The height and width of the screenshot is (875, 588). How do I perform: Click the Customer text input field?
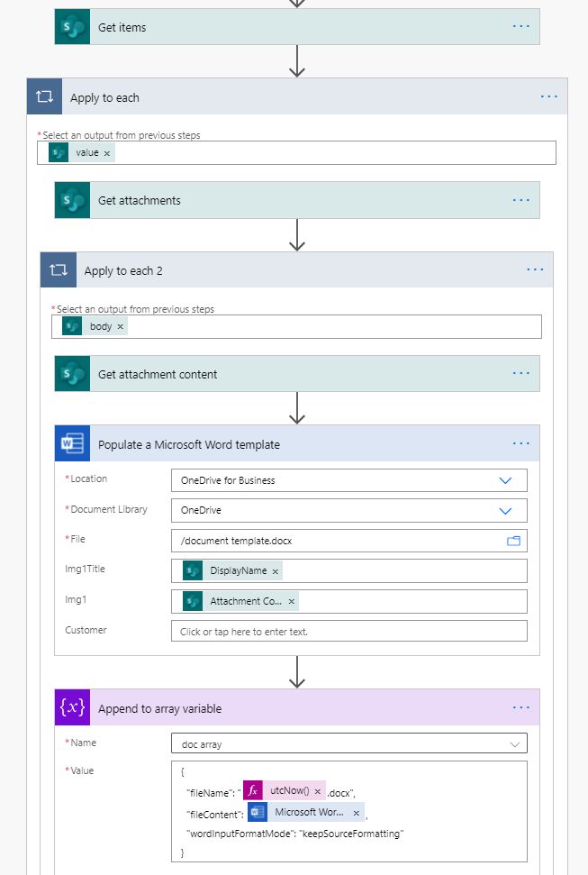[x=348, y=631]
